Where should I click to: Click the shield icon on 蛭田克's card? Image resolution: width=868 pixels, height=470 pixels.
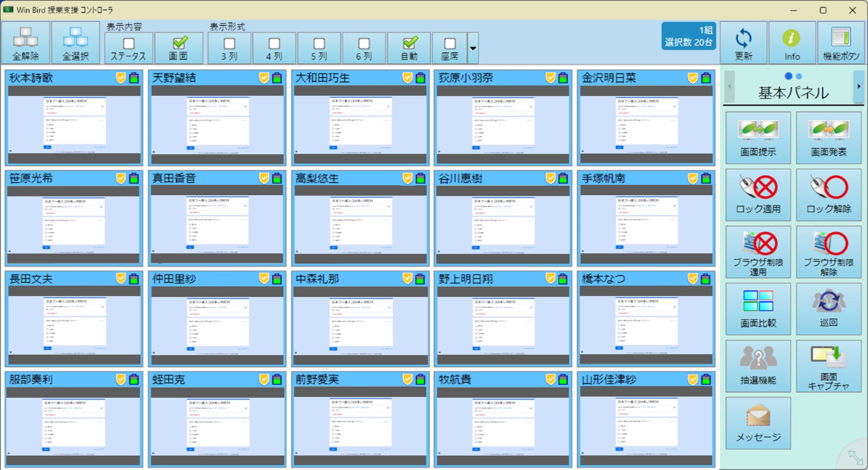coord(264,379)
